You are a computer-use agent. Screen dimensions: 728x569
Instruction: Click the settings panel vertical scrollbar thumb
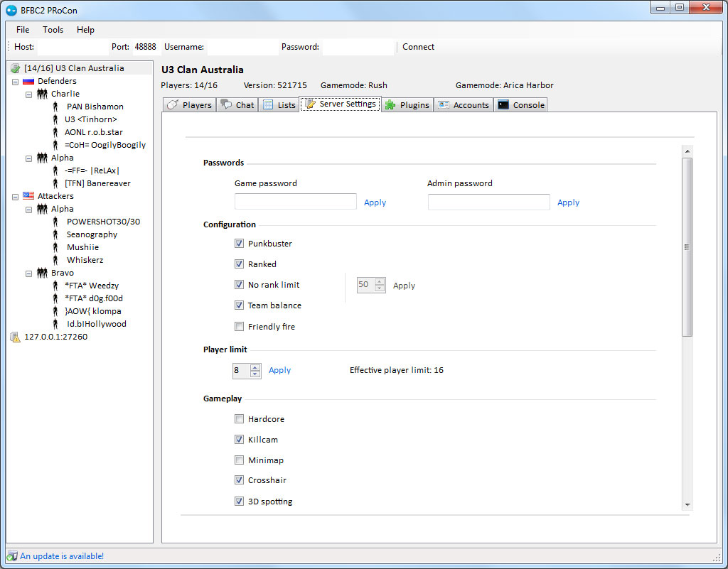coord(687,247)
